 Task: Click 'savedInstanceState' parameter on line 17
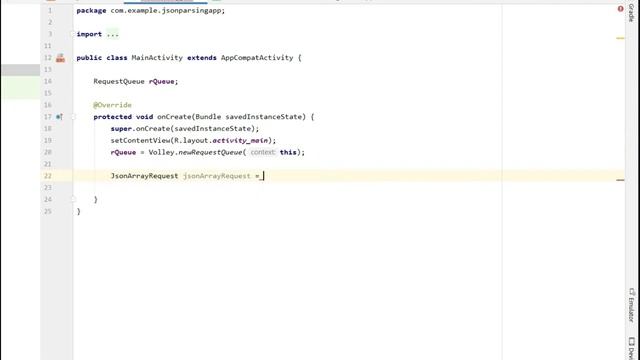[263, 117]
